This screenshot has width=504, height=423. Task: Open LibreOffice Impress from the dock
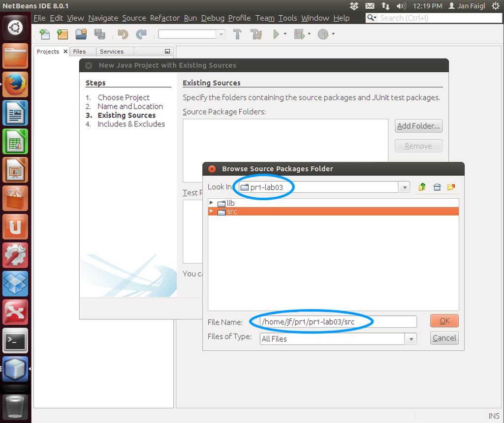coord(15,170)
